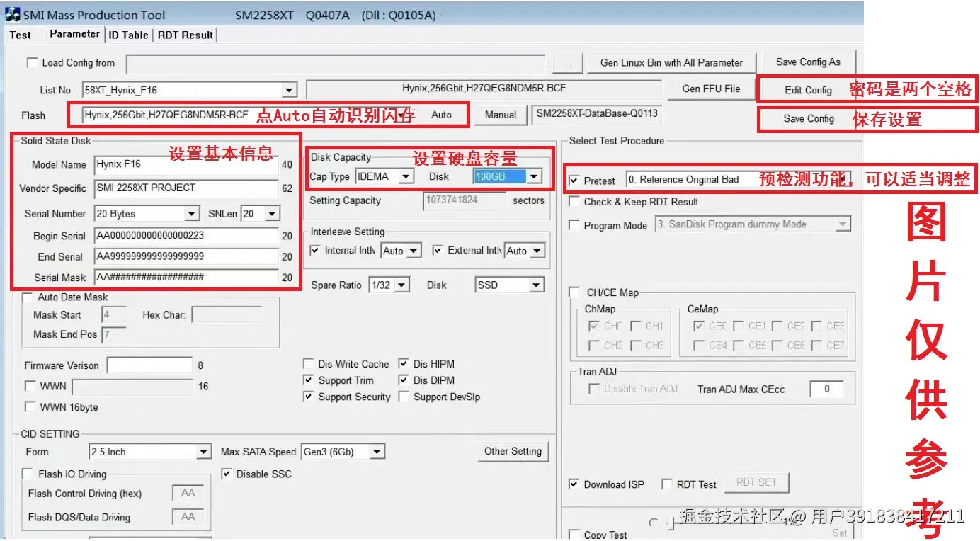Open the Disk type SSD dropdown
Screen dimensions: 980x541
coord(536,285)
